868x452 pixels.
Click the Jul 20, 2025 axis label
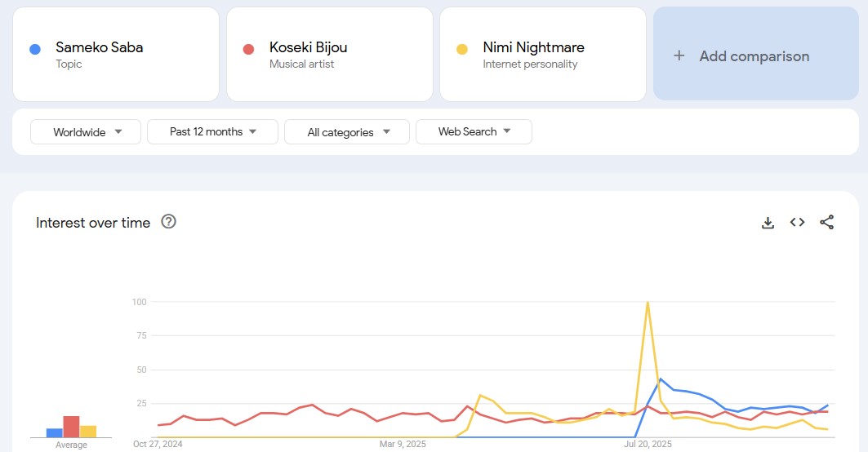(x=648, y=445)
